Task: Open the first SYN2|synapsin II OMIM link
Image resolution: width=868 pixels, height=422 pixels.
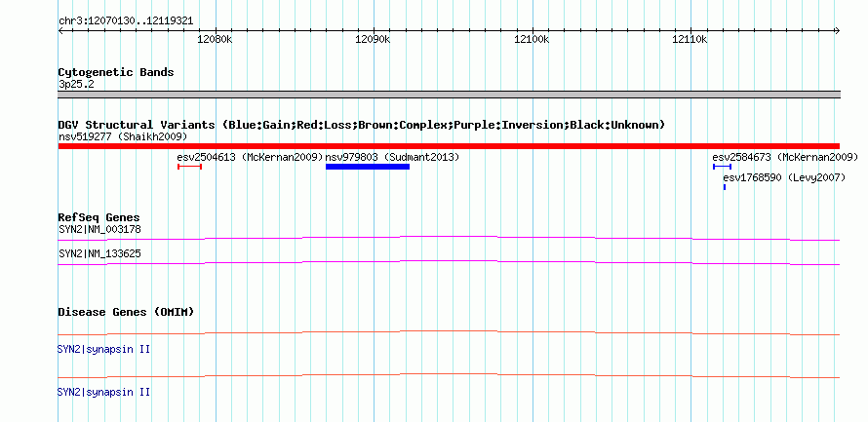Action: coord(104,350)
